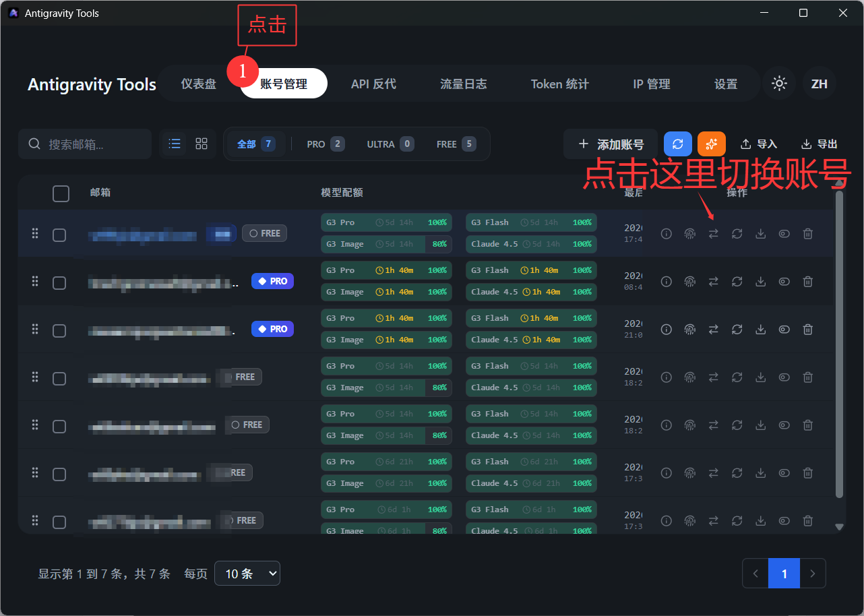This screenshot has width=864, height=616.
Task: Open info details for the 08:4 PRO account
Action: (x=667, y=282)
